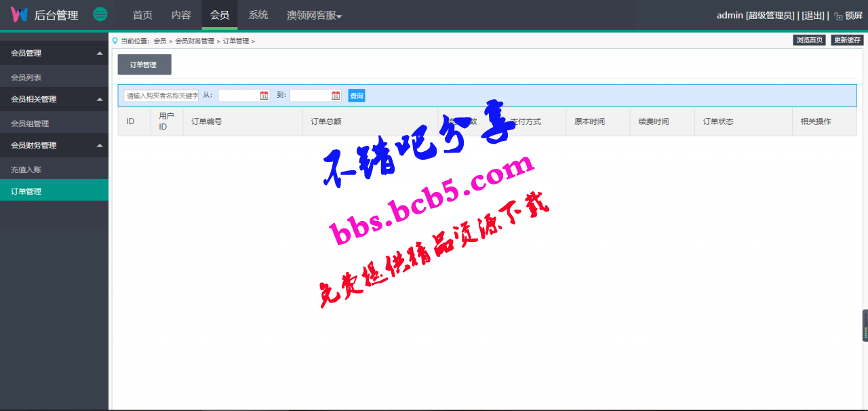868x411 pixels.
Task: Focus the buyer name keyword input field
Action: [x=161, y=96]
